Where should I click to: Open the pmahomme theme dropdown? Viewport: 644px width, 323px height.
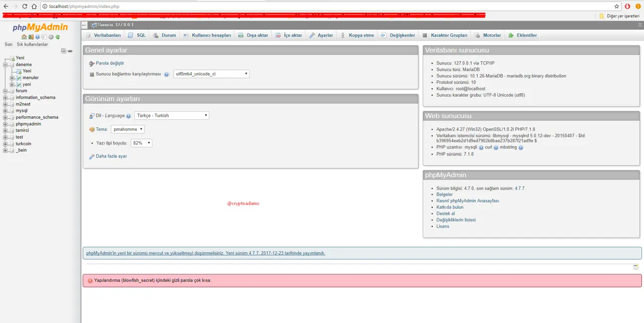click(128, 129)
